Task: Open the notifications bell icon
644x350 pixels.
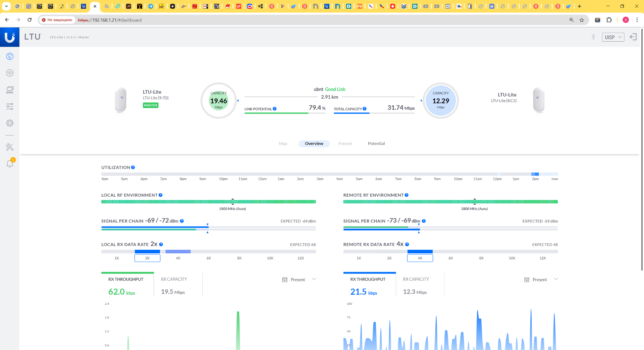Action: click(10, 163)
